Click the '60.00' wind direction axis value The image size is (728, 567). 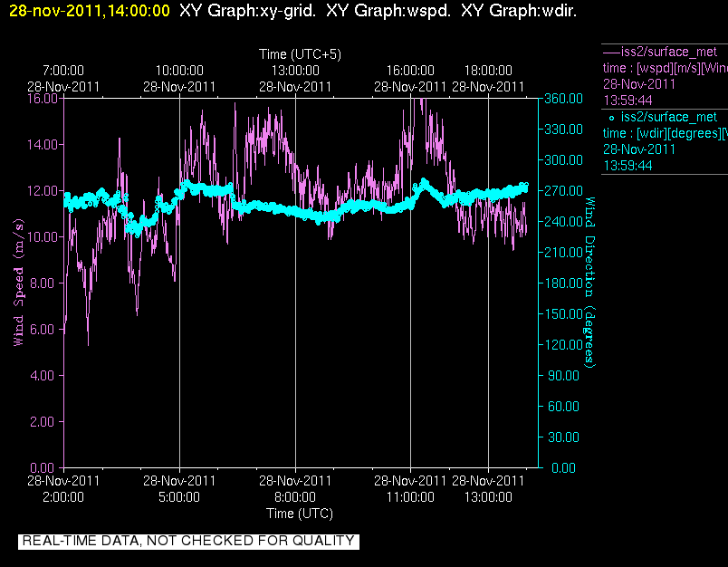pyautogui.click(x=565, y=407)
